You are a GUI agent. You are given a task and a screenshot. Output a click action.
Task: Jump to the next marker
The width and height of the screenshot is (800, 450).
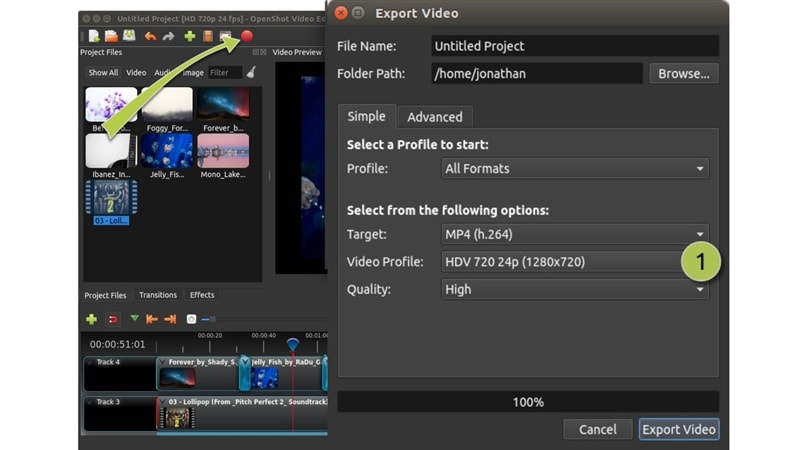point(170,319)
